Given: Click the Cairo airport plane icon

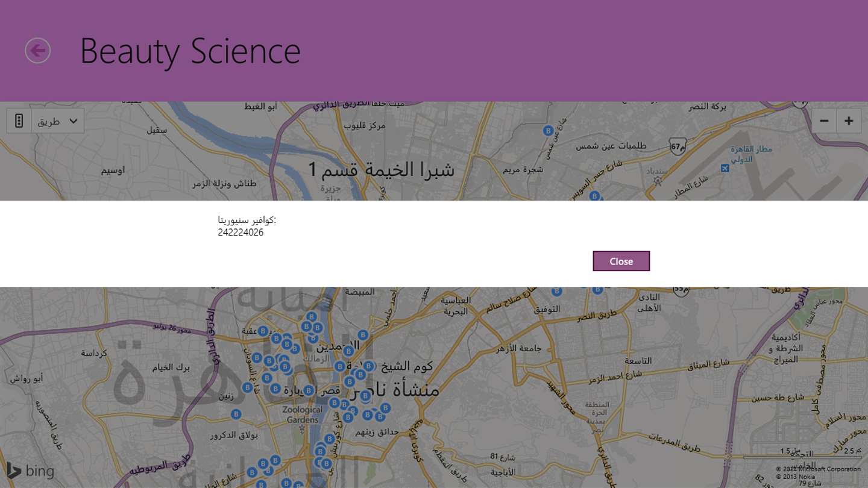Looking at the screenshot, I should point(725,168).
